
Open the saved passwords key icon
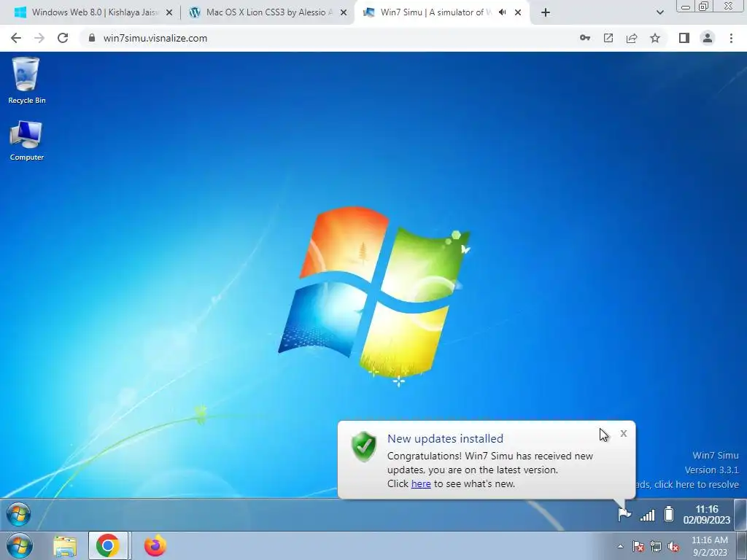(585, 38)
